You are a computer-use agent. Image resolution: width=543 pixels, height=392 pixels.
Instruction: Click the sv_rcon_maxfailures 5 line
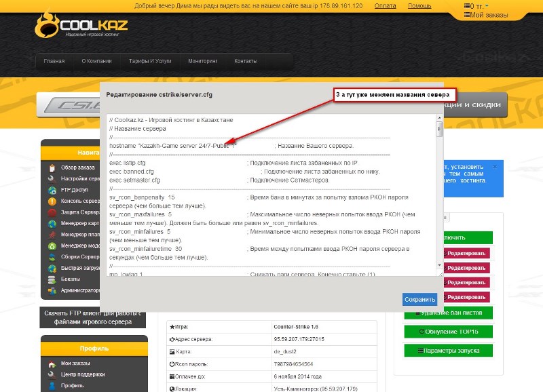coord(141,214)
